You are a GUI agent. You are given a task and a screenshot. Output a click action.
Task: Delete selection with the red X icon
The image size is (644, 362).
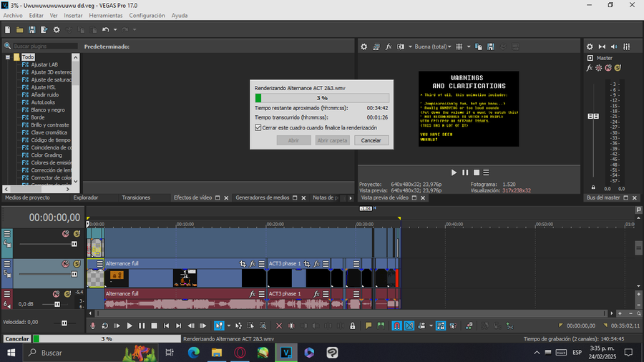click(x=279, y=326)
